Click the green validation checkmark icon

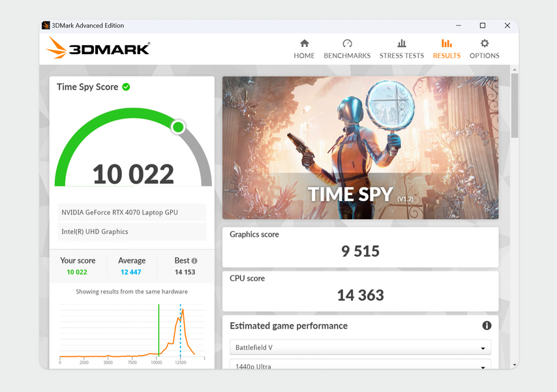pos(126,87)
